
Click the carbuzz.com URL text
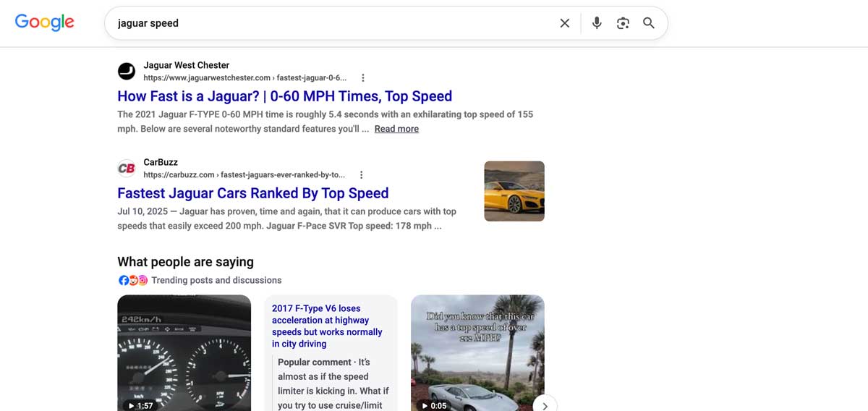point(244,174)
